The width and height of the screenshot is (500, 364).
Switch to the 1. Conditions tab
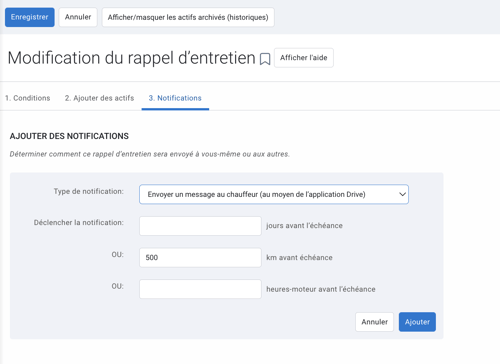[x=28, y=98]
